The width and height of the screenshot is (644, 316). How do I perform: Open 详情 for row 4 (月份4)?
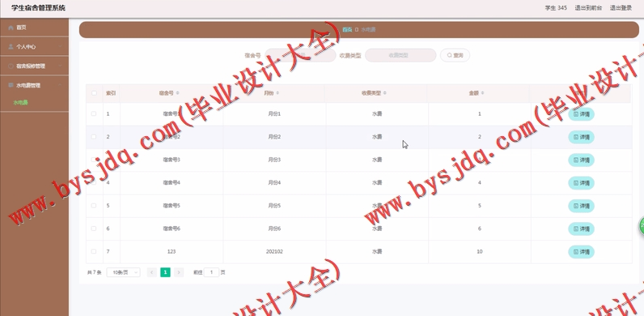click(581, 183)
